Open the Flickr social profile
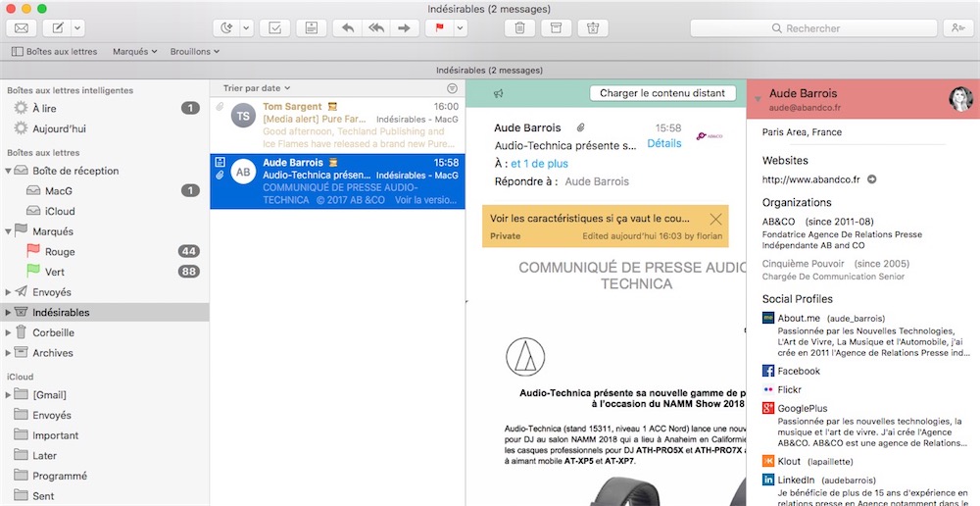The width and height of the screenshot is (980, 506). point(781,389)
